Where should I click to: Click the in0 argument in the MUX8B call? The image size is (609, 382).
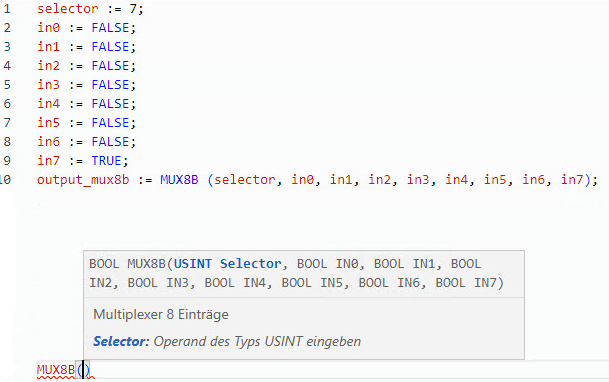pos(303,180)
